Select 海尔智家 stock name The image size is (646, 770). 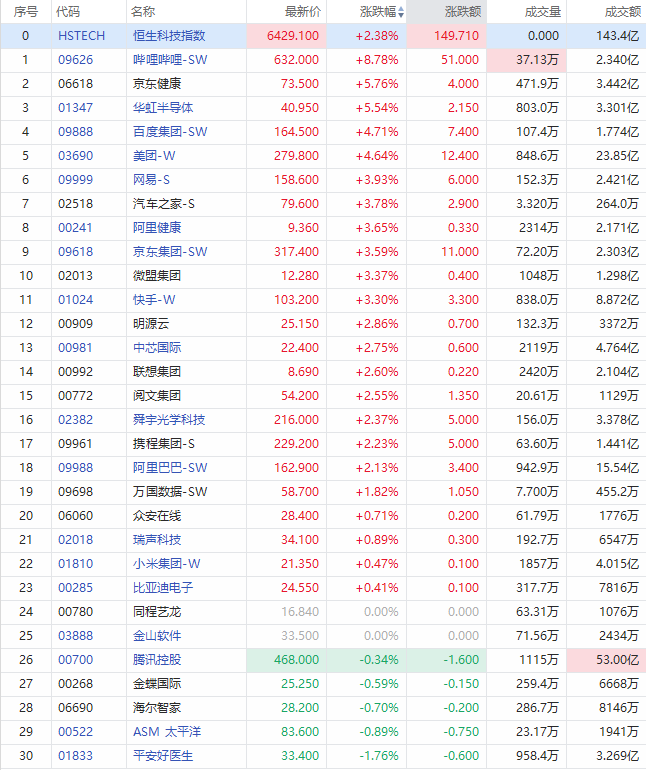point(157,708)
